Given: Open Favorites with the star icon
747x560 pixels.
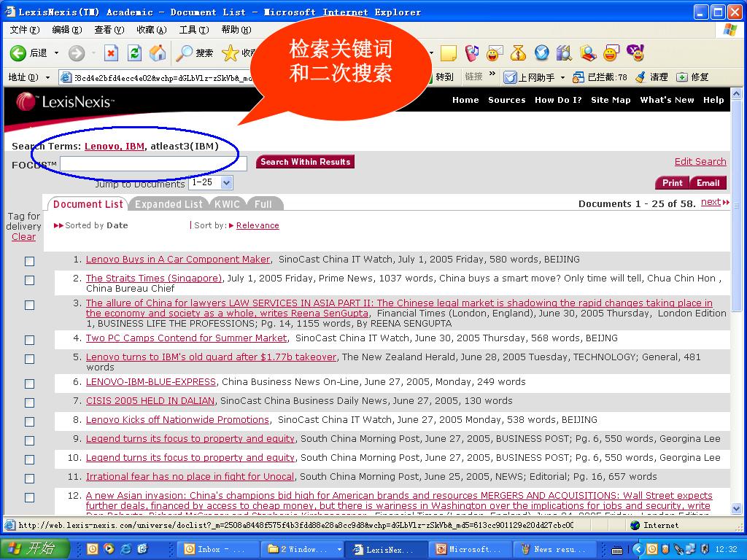Looking at the screenshot, I should point(230,52).
